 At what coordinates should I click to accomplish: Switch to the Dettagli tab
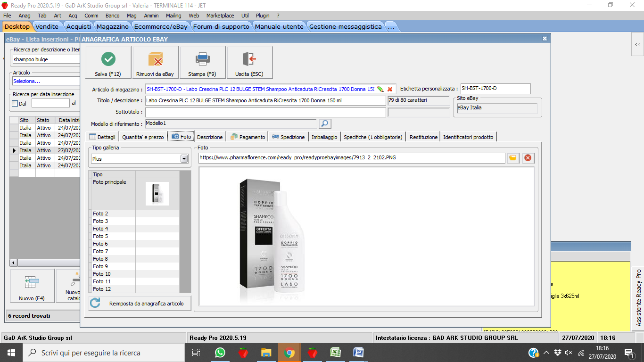tap(102, 137)
